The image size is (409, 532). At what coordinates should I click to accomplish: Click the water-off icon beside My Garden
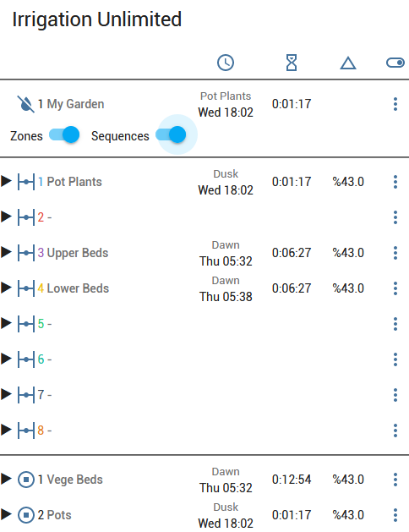click(x=25, y=104)
